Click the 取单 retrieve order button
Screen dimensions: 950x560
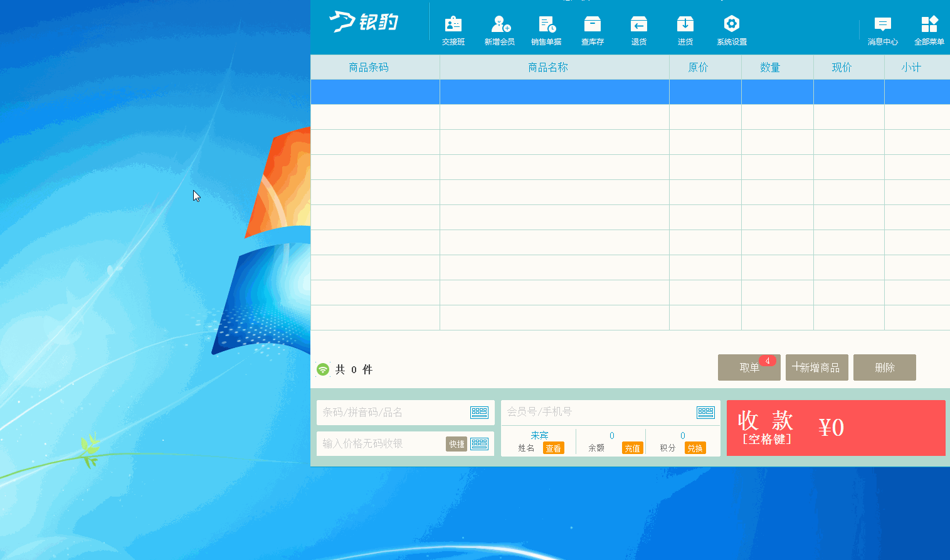[x=749, y=367]
